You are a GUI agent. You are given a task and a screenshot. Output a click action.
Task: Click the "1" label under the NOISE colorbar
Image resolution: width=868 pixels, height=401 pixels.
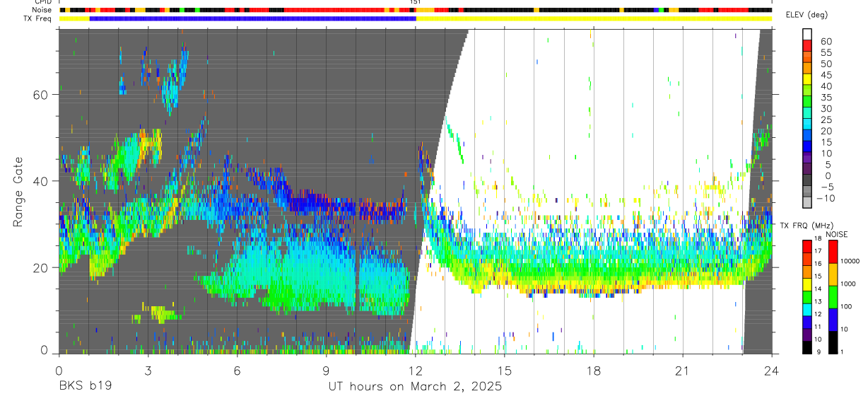(842, 352)
